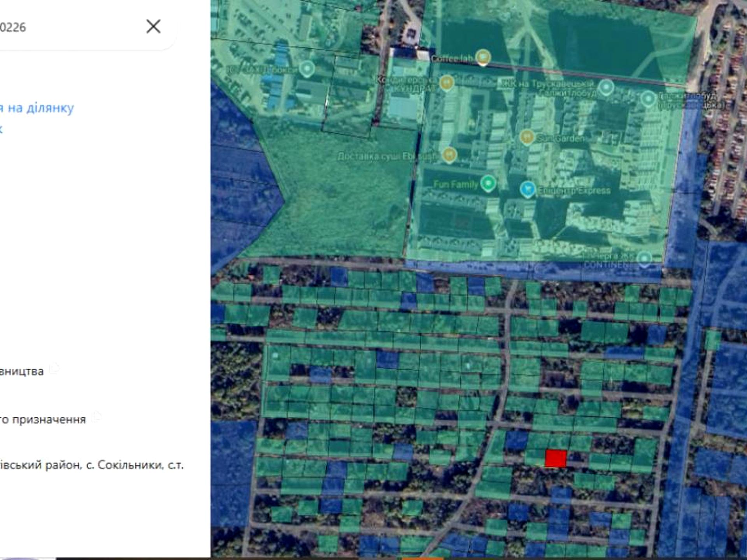Select the Fun Family green map pin
Screen dimensions: 747x560
point(488,183)
